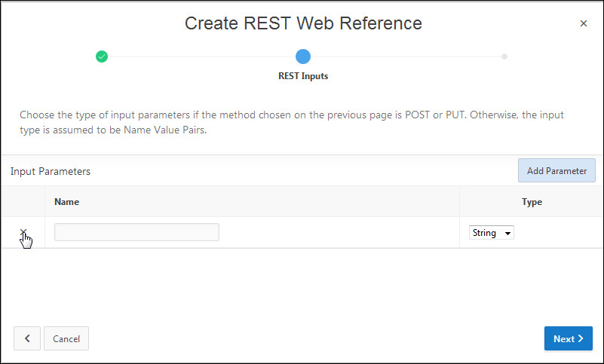
Task: Click the grey final step dot
Action: (x=504, y=57)
